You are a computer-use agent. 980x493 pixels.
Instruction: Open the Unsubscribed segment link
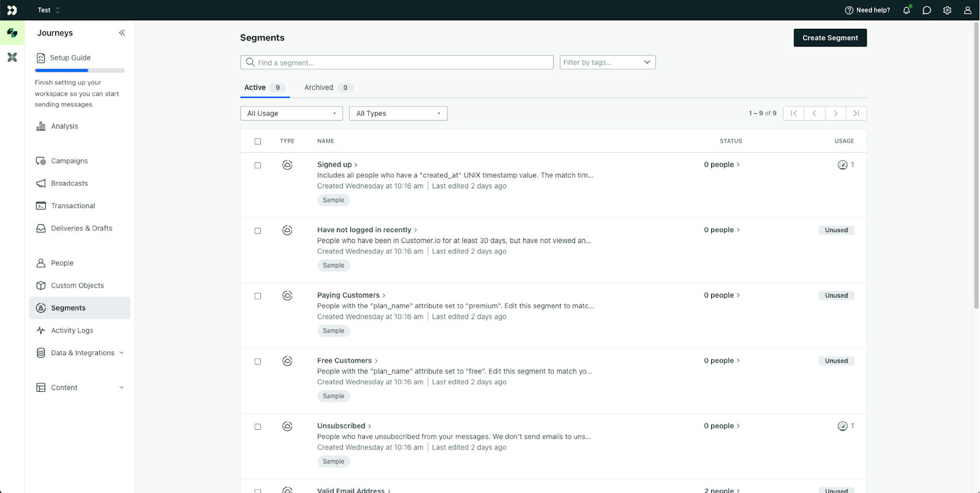coord(344,426)
